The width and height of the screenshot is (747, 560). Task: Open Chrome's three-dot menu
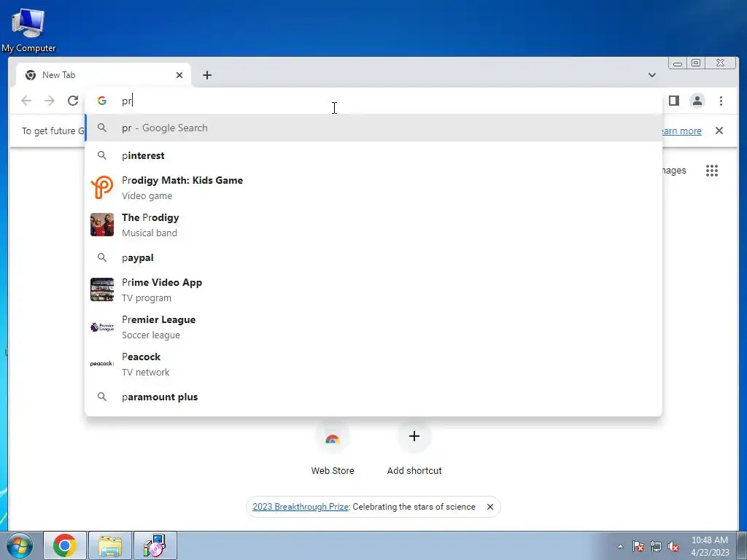click(721, 101)
